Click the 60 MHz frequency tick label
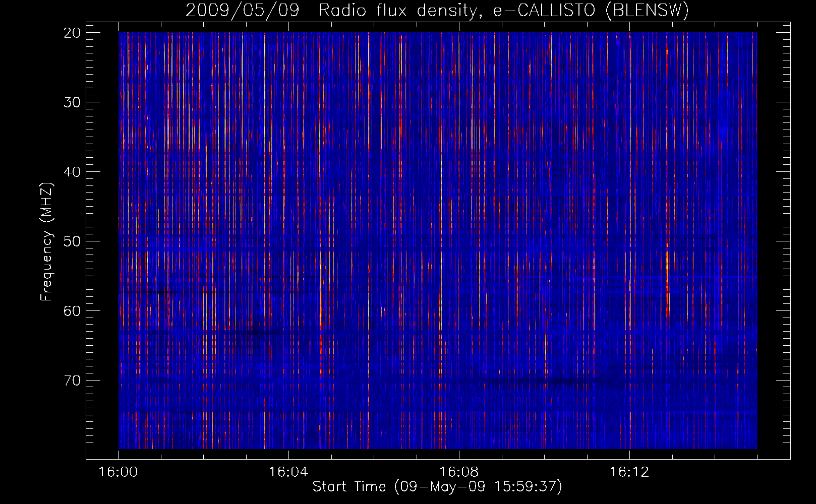Screen dimensions: 816x504 click(72, 311)
